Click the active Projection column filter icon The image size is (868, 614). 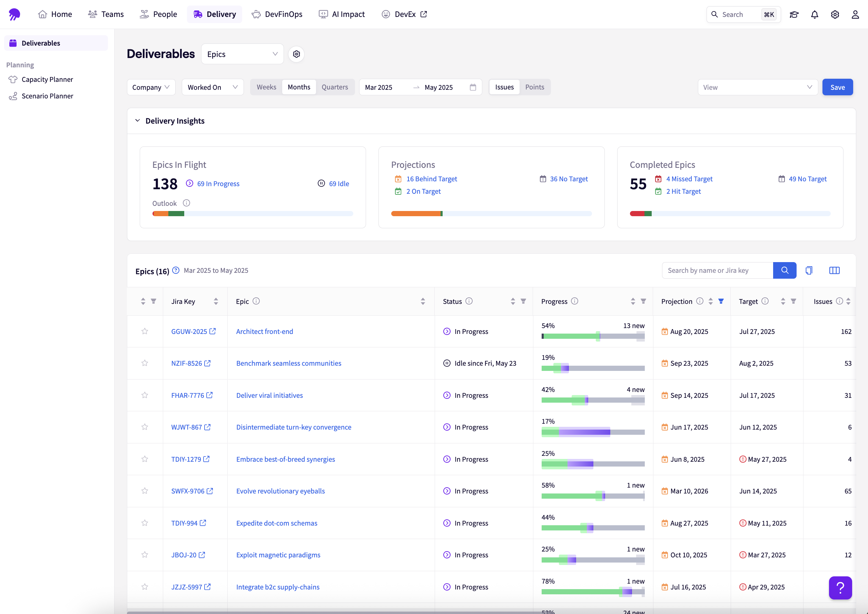721,301
